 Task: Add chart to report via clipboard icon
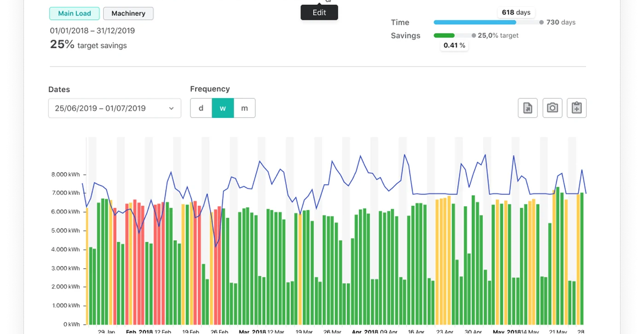576,108
